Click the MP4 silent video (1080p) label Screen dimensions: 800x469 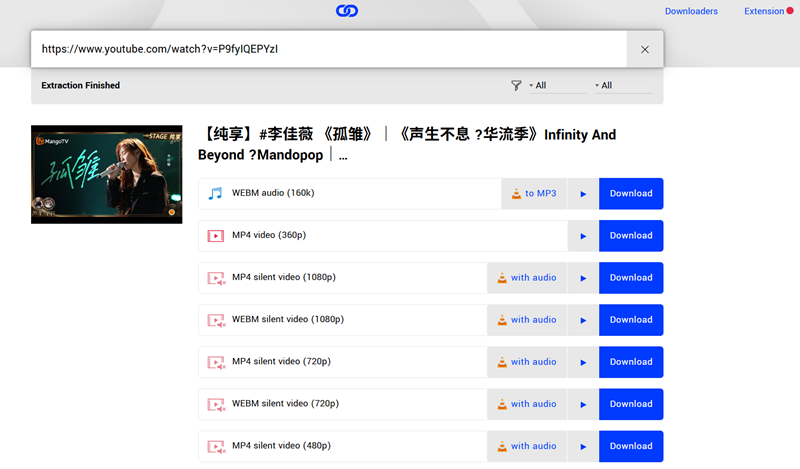(284, 277)
